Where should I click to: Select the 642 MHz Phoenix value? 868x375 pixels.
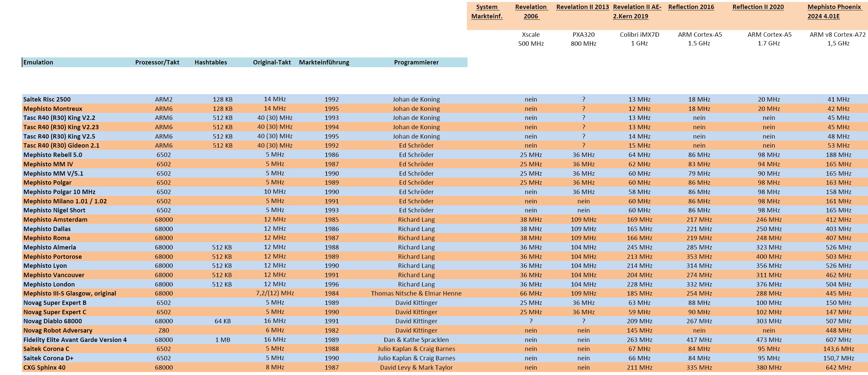click(x=838, y=368)
